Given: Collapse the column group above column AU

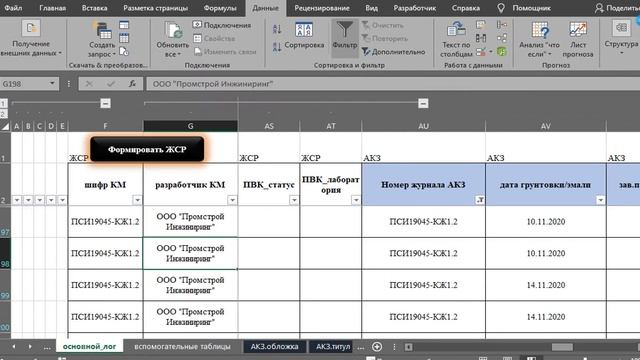Looking at the screenshot, I should click(423, 103).
